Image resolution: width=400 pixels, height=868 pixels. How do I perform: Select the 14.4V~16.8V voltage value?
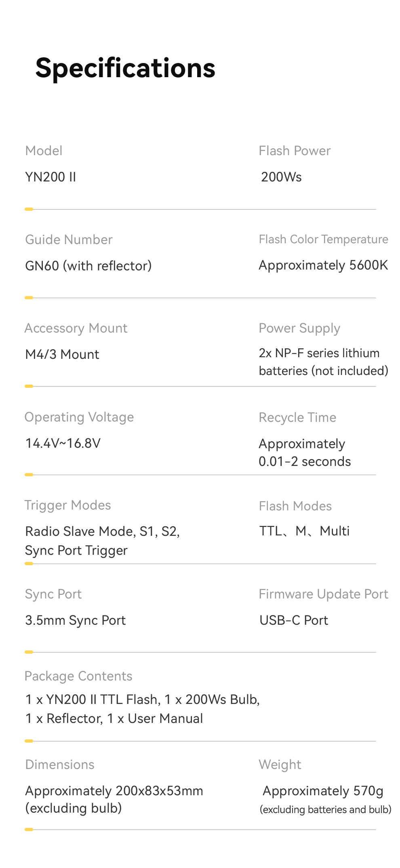coord(63,443)
